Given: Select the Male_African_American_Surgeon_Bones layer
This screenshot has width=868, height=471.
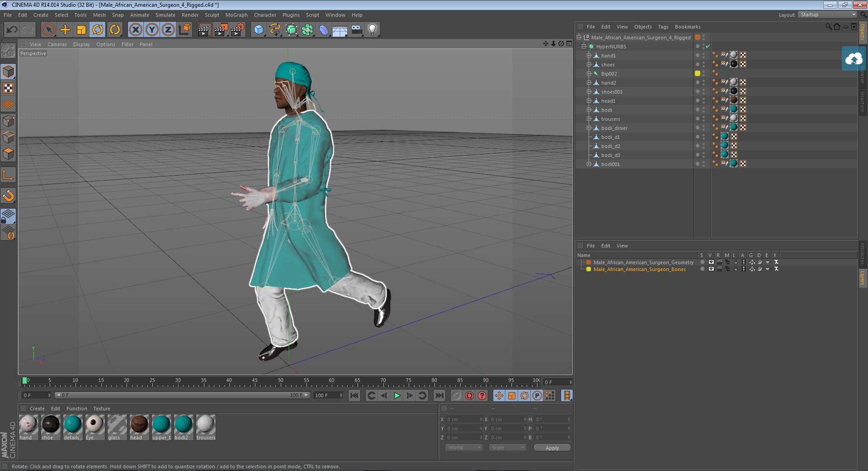Looking at the screenshot, I should tap(639, 269).
